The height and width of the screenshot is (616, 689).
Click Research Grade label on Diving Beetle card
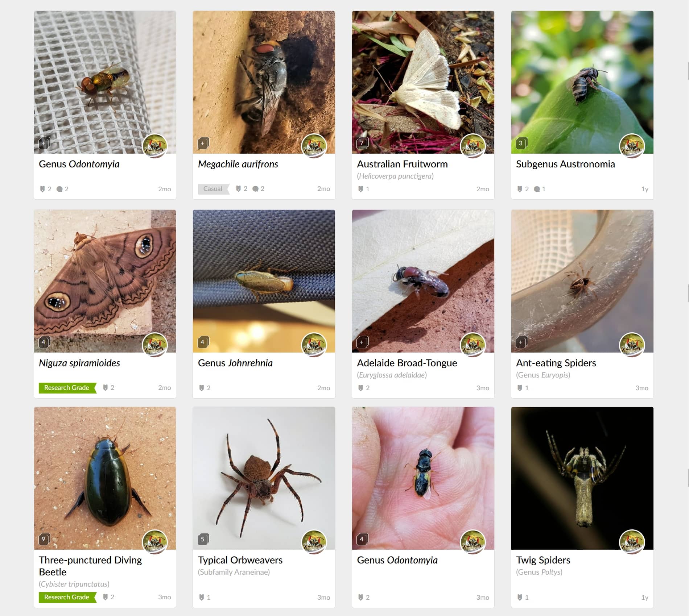tap(67, 597)
